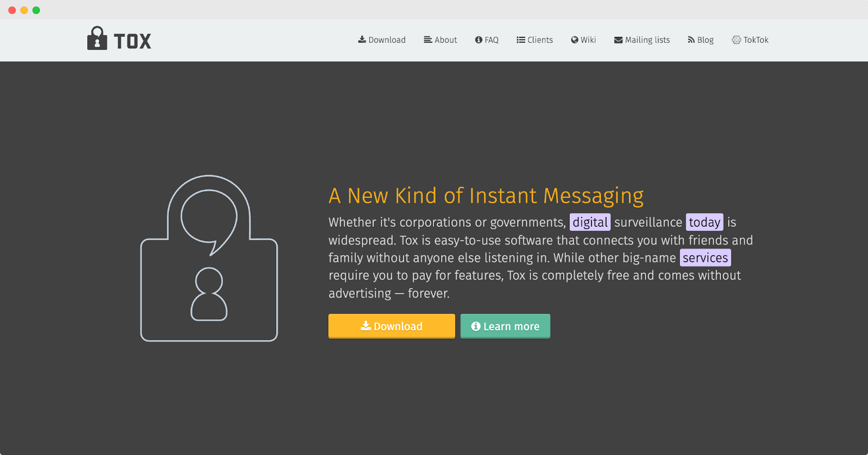Click the About lines icon in navigation
Image resolution: width=868 pixels, height=455 pixels.
428,40
